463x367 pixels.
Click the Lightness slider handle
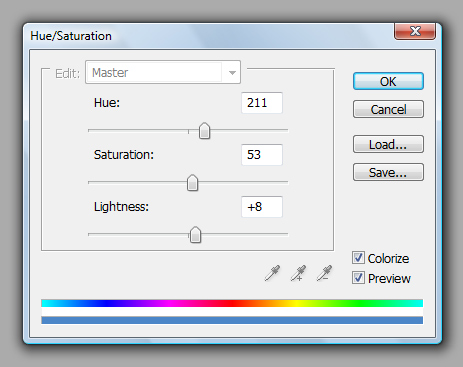point(195,235)
